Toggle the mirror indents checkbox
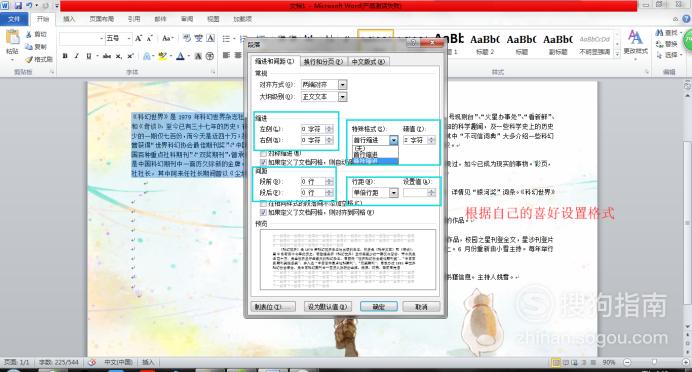This screenshot has height=372, width=692. [263, 154]
